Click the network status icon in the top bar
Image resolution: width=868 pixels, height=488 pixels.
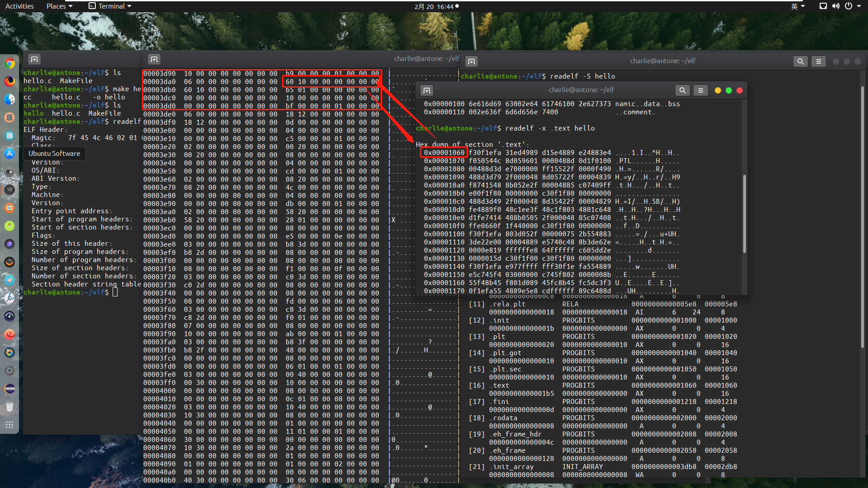pyautogui.click(x=823, y=6)
